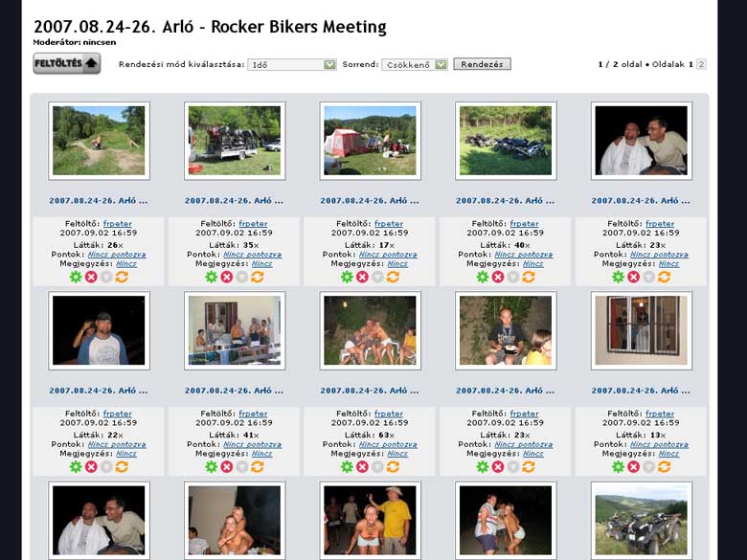Open the sorting mode dropdown showing Idő

(291, 64)
